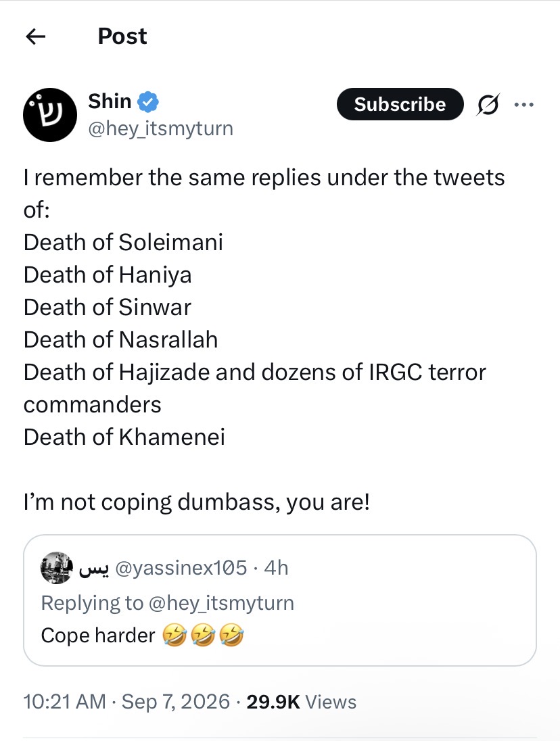Open the @hey_itsmyturn handle link
This screenshot has width=560, height=741.
(x=161, y=128)
